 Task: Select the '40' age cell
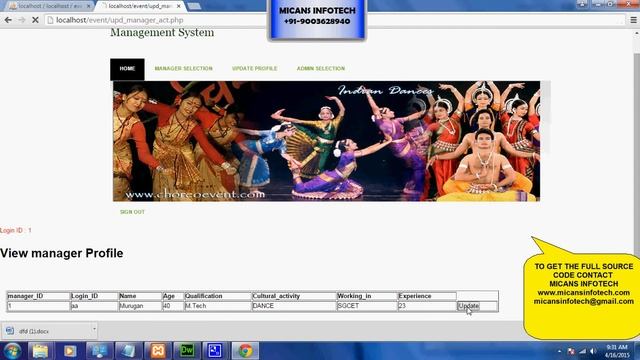tap(173, 306)
